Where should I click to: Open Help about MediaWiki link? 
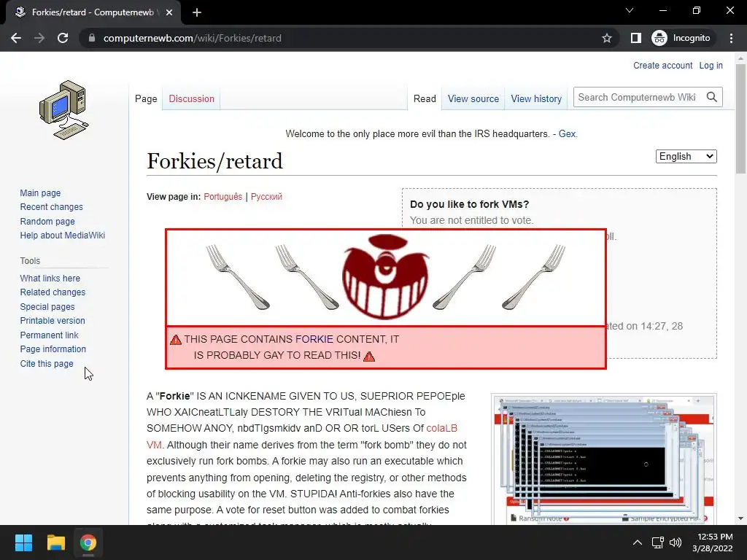(x=63, y=236)
